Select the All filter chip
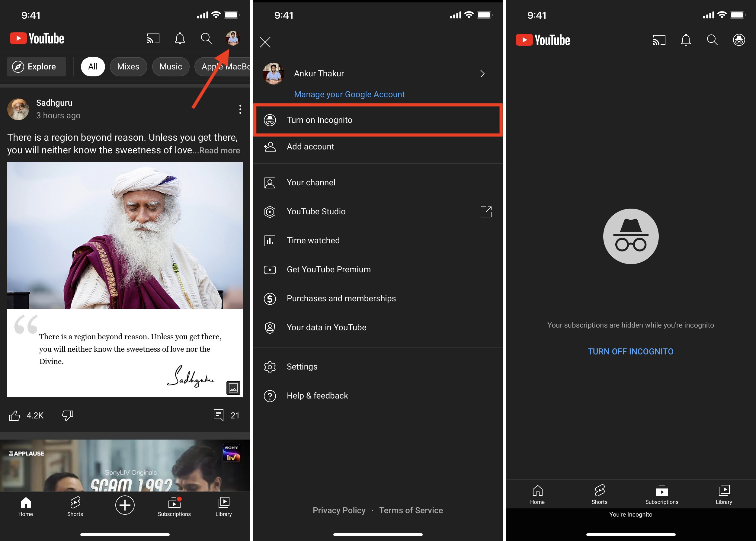 [x=93, y=67]
